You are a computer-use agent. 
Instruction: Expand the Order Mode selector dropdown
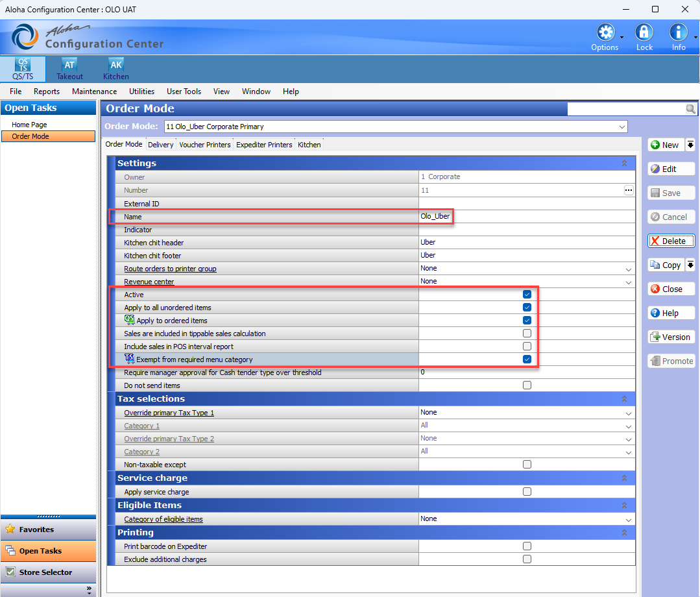pyautogui.click(x=622, y=127)
